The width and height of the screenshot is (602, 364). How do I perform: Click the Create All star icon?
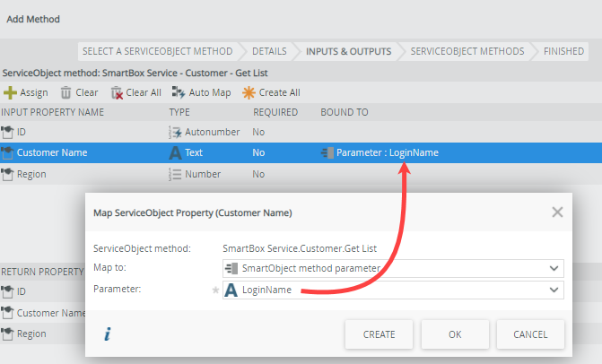click(249, 92)
